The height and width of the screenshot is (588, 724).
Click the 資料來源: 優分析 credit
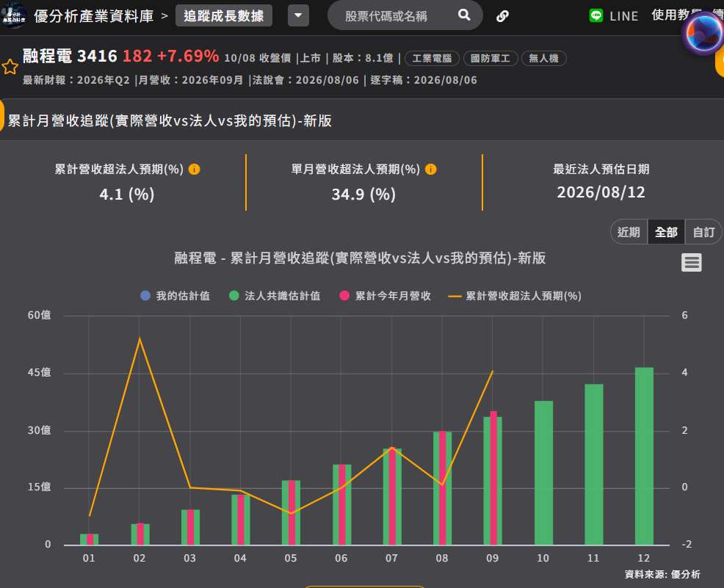[x=662, y=574]
